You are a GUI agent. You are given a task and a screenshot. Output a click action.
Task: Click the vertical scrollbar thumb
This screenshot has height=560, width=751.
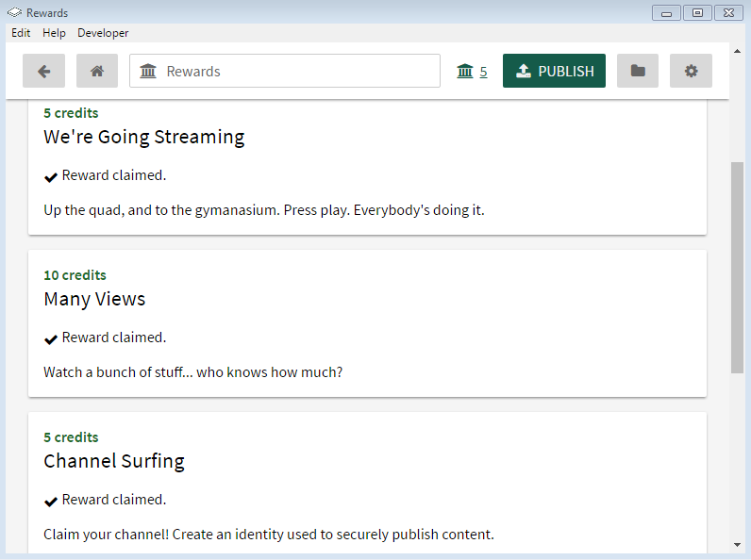point(737,266)
